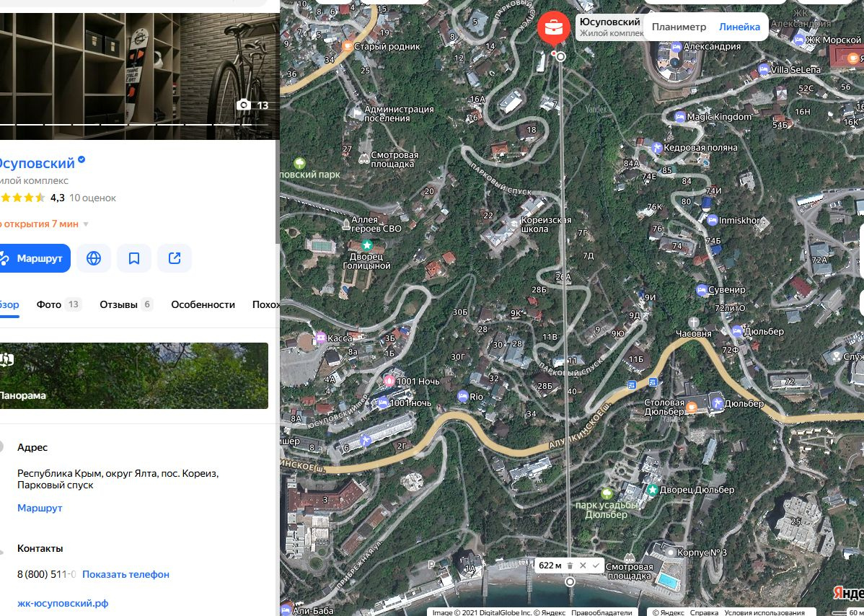The image size is (864, 616).
Task: Open the photo count camera icon
Action: point(244,105)
